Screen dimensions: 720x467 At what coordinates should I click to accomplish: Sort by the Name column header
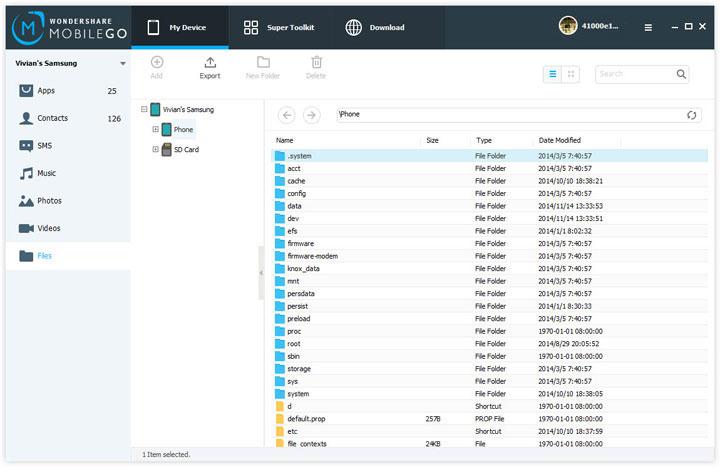point(285,141)
